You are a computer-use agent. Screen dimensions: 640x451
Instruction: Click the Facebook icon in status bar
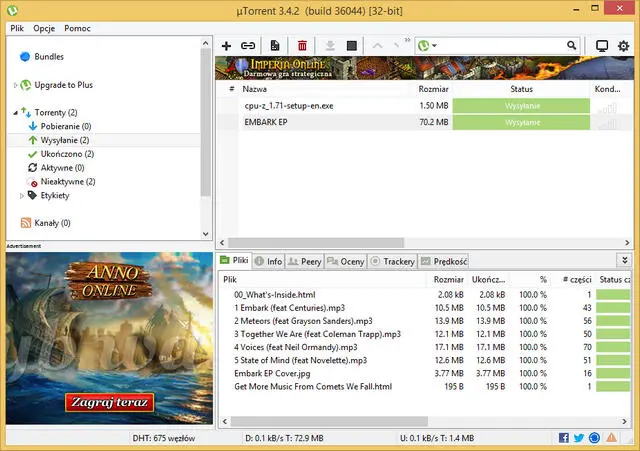coord(563,438)
